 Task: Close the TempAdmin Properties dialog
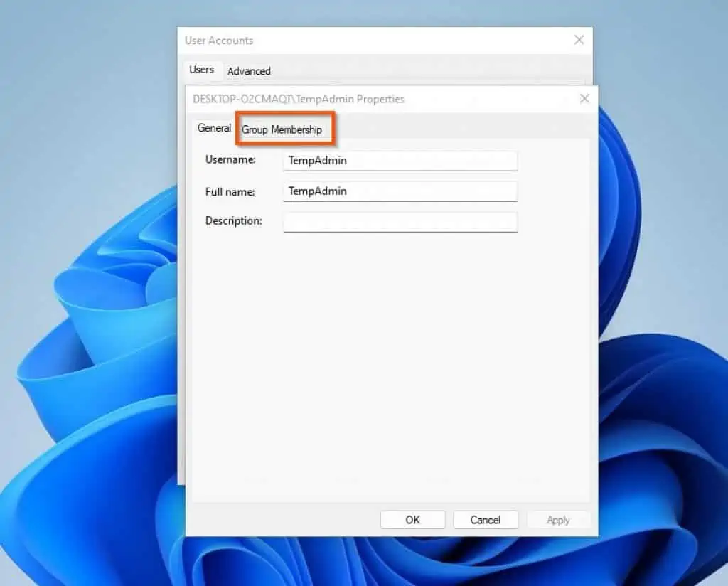(584, 98)
